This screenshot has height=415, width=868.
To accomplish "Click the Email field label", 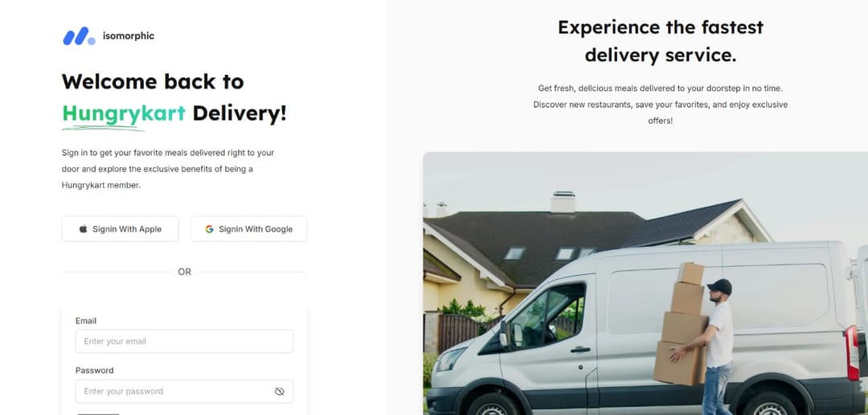I will [x=86, y=321].
